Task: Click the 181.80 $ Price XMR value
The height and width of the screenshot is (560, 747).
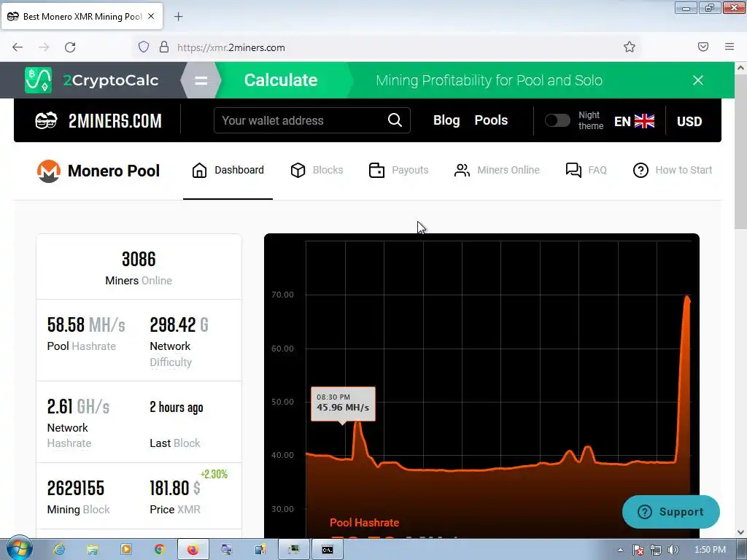Action: [x=175, y=488]
